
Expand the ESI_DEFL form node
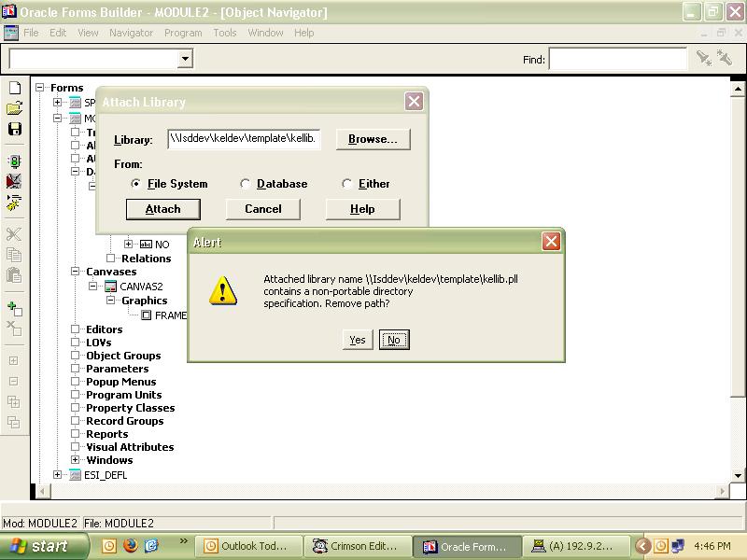(x=57, y=475)
